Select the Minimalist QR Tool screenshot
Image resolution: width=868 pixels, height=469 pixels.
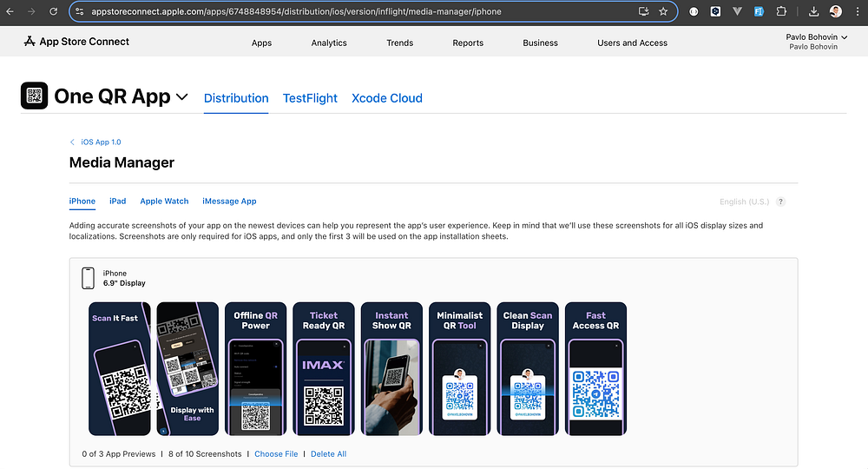point(460,369)
